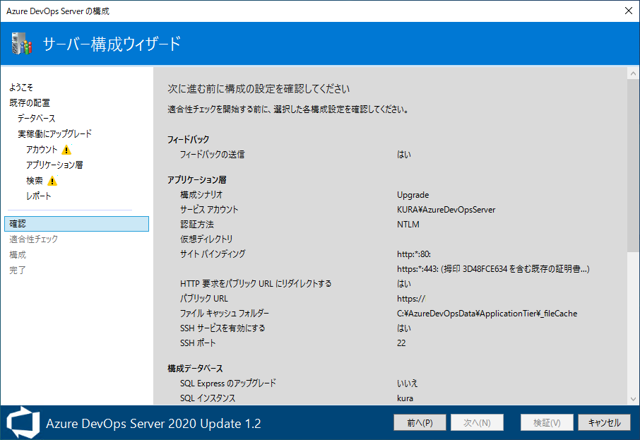The width and height of the screenshot is (640, 440).
Task: Click the フィードバック section heading
Action: (188, 140)
